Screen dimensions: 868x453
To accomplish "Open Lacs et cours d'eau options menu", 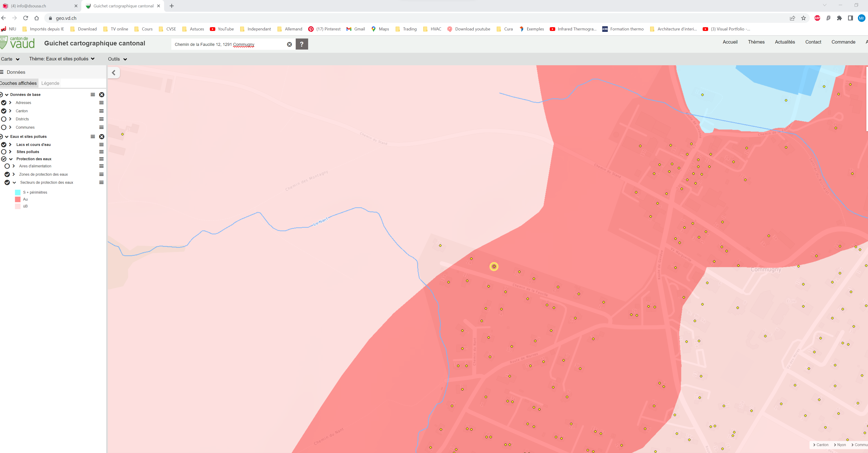I will (x=101, y=145).
